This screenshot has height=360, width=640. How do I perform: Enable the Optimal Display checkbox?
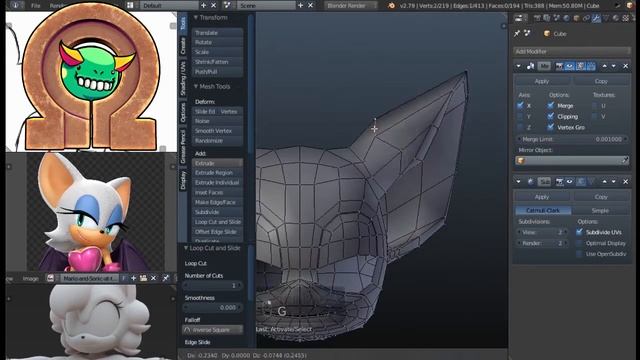coord(579,243)
